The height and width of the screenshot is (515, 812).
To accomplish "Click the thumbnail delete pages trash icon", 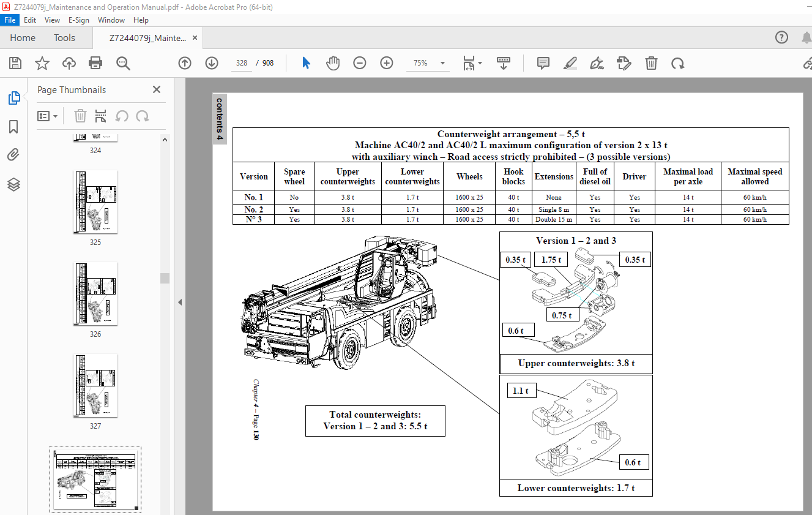I will tap(80, 116).
